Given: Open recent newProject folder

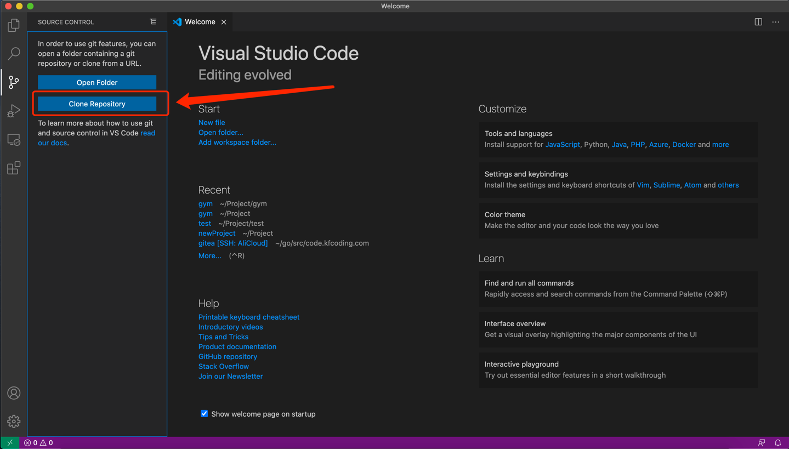Looking at the screenshot, I should click(x=217, y=234).
